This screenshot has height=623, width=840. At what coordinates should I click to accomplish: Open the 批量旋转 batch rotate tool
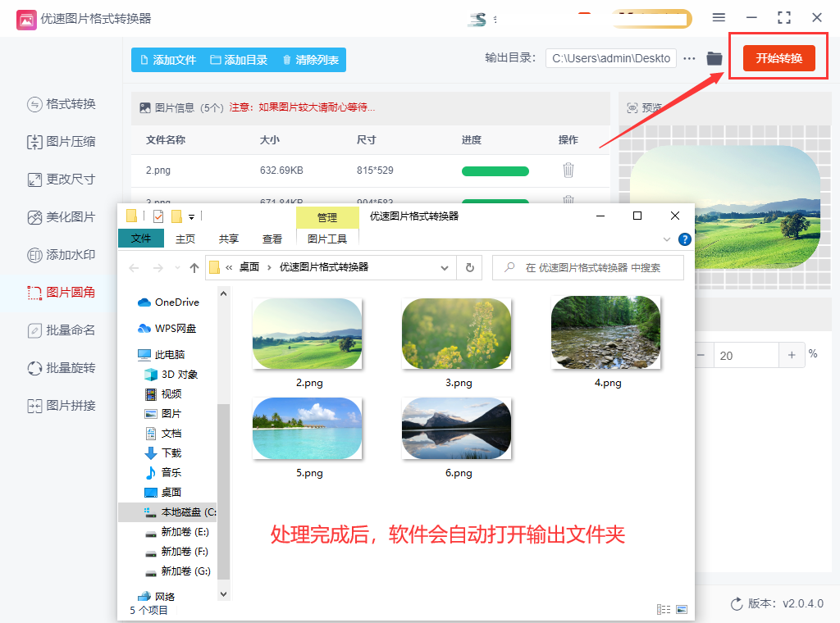(x=61, y=368)
